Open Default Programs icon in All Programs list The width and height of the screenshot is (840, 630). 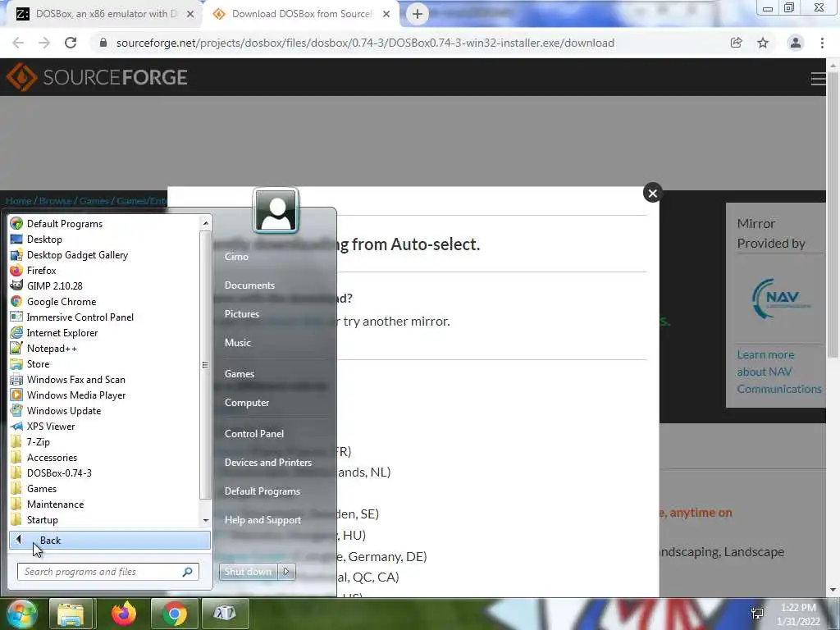point(16,223)
